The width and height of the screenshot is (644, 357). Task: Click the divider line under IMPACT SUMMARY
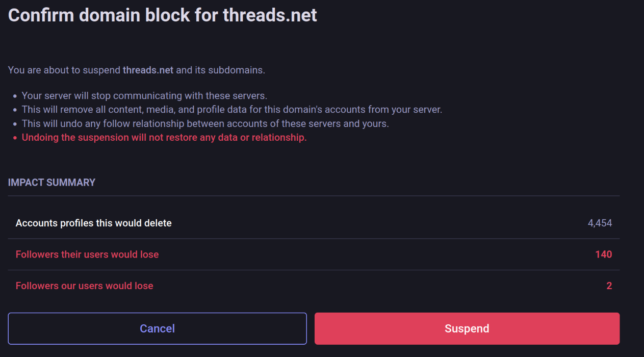314,196
